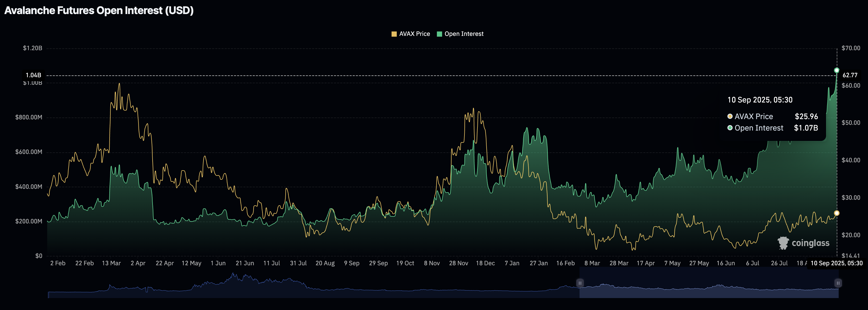This screenshot has height=310, width=868.
Task: Click the 62.77 right axis crosshair label
Action: tap(850, 75)
